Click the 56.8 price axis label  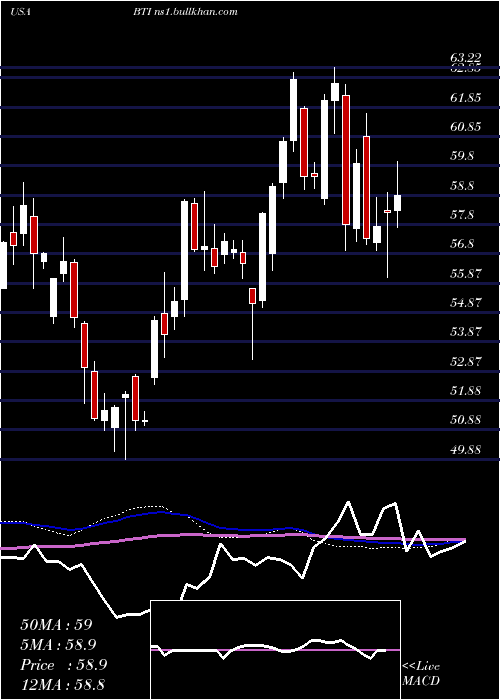coord(463,244)
